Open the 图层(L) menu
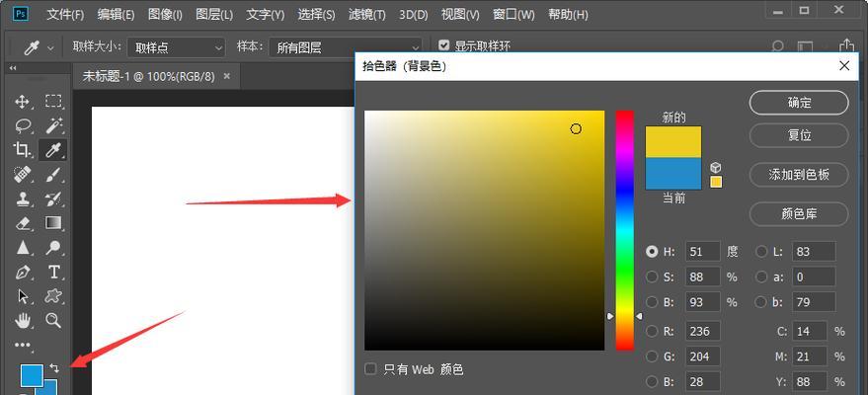 pos(214,15)
